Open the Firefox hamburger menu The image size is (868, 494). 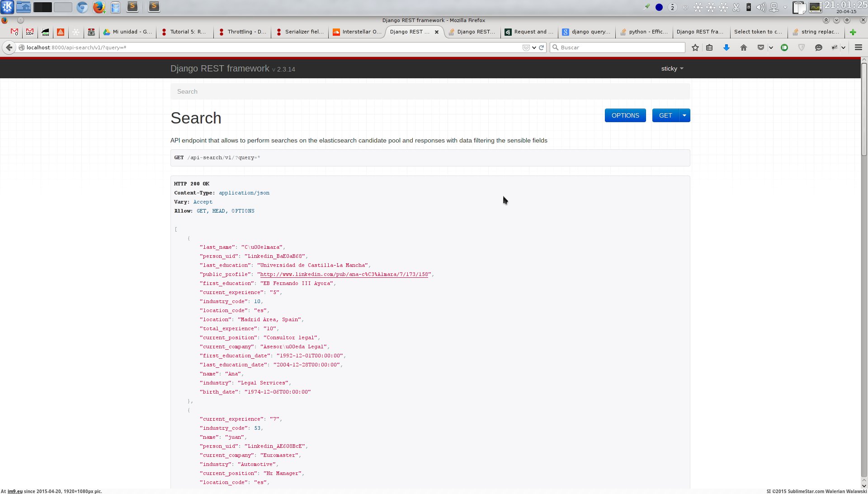click(859, 47)
